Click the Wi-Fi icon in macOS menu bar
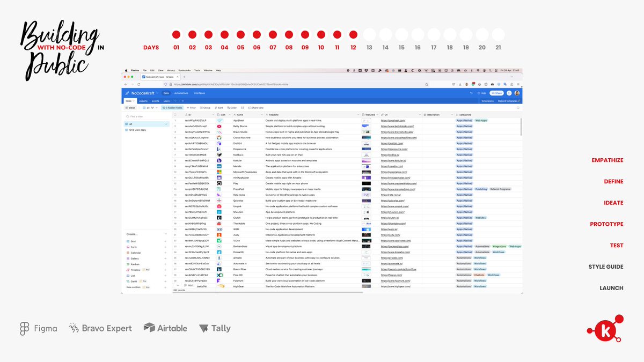644x362 pixels. click(x=478, y=70)
